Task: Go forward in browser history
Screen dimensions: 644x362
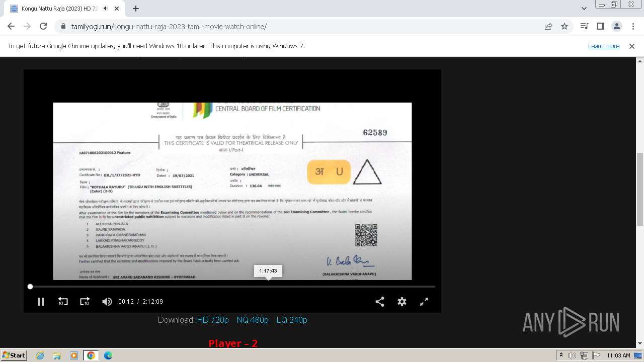Action: 27,26
